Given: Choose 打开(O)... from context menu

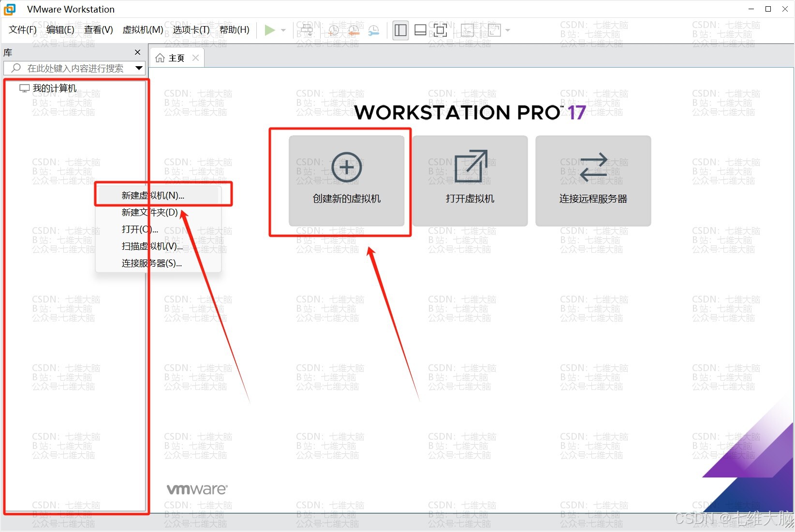Looking at the screenshot, I should pos(158,229).
